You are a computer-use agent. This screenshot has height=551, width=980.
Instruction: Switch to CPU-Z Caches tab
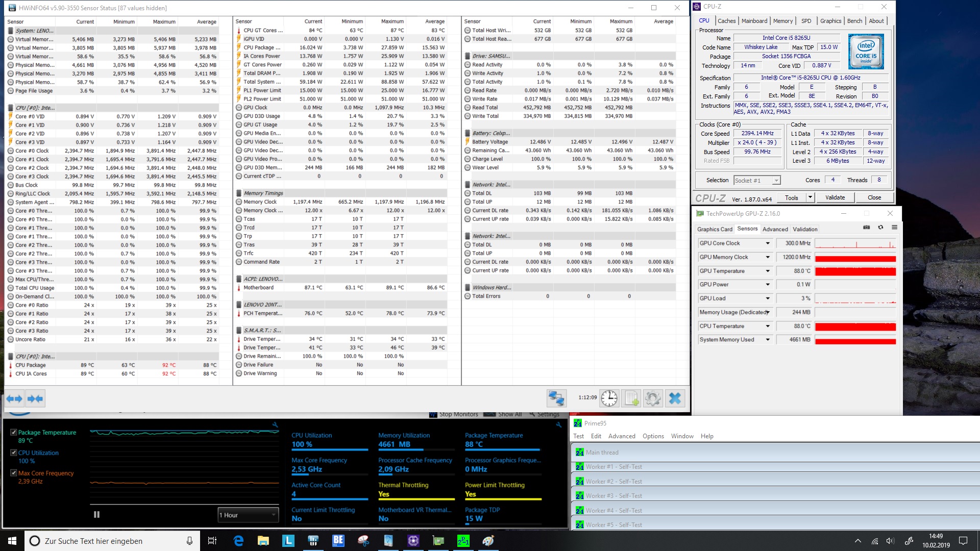coord(726,21)
